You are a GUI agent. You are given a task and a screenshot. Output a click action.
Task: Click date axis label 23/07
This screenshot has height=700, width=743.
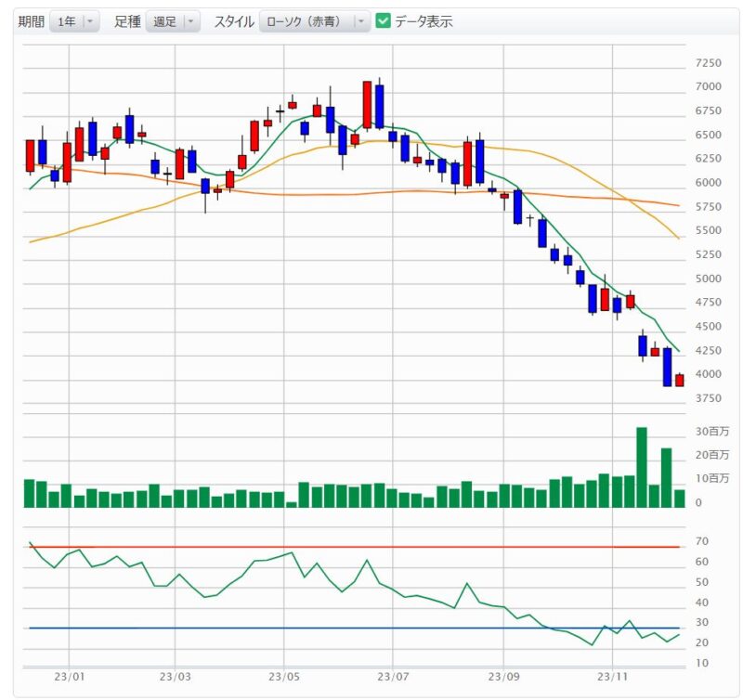click(x=393, y=677)
